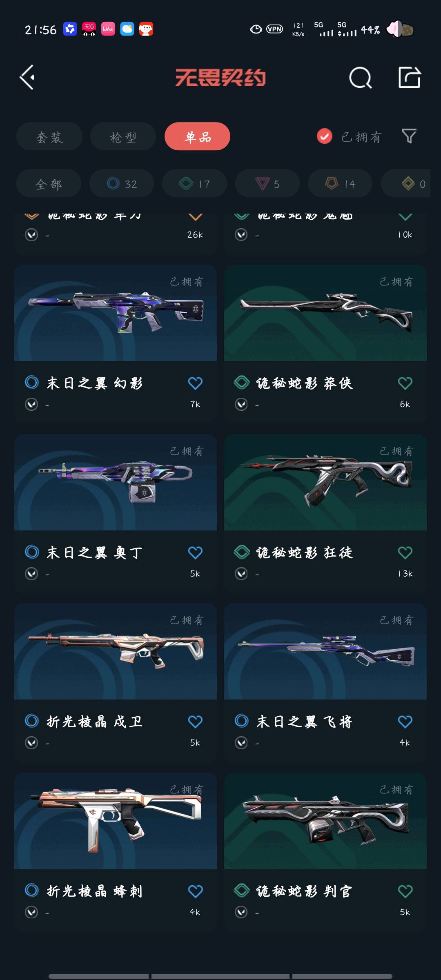441x980 pixels.
Task: Toggle green tier filter showing 17
Action: click(194, 184)
